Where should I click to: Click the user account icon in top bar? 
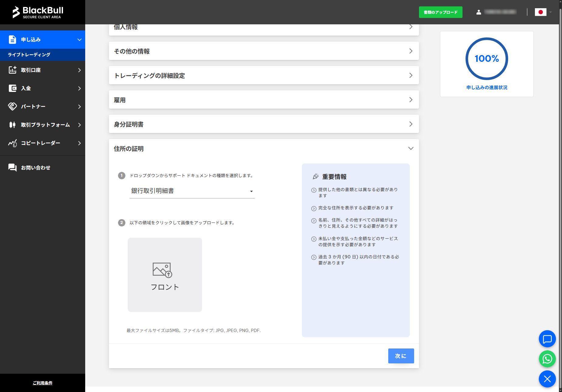pyautogui.click(x=479, y=12)
